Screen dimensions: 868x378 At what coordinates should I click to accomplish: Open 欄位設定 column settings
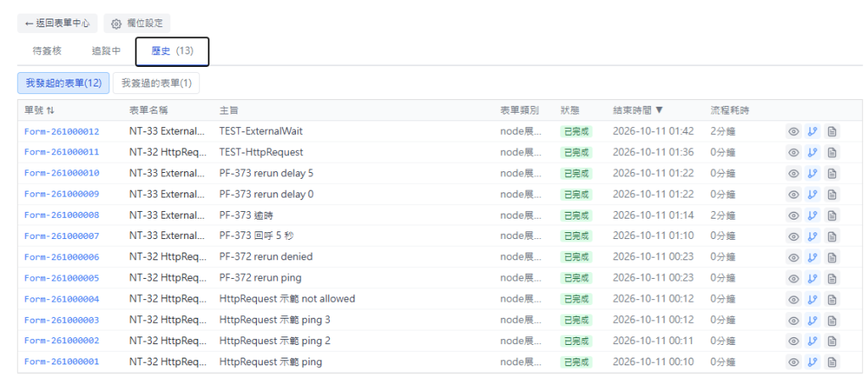point(136,24)
